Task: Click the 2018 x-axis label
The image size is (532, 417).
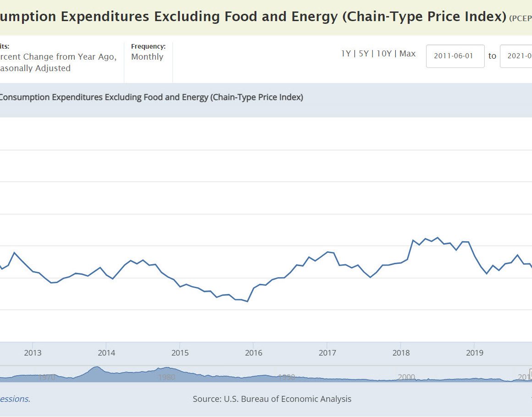Action: pos(401,353)
